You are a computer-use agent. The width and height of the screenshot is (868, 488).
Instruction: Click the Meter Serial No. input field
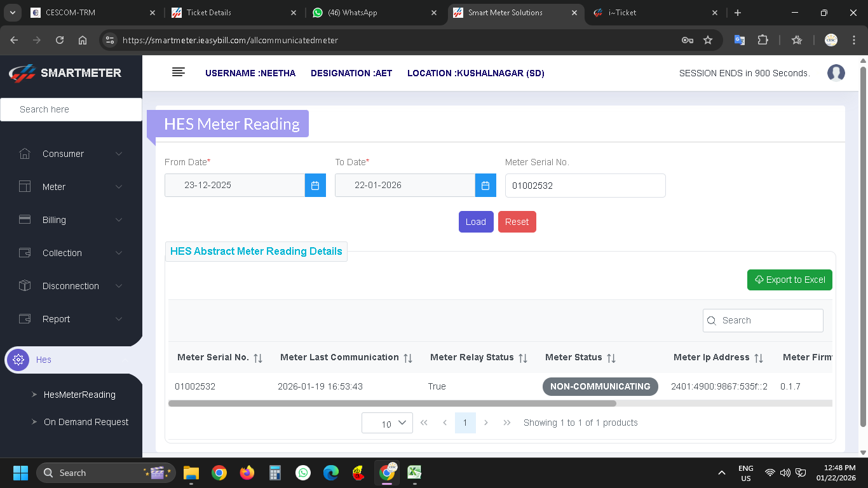click(585, 186)
